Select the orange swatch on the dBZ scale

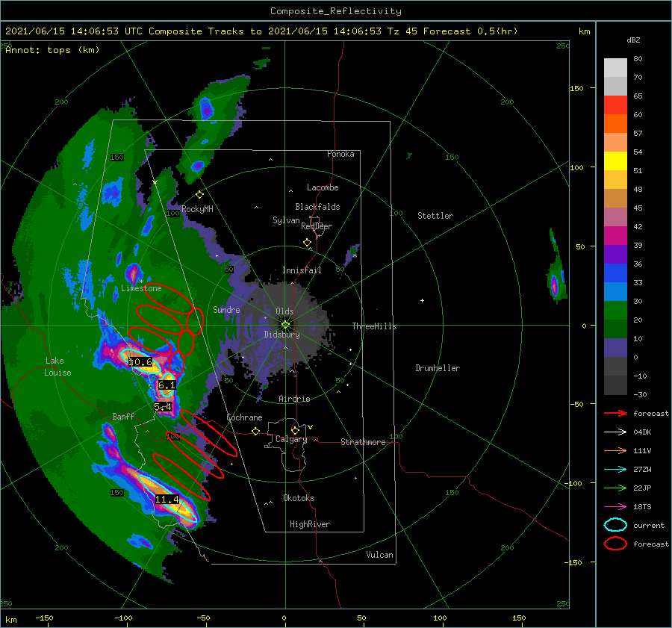[x=615, y=123]
